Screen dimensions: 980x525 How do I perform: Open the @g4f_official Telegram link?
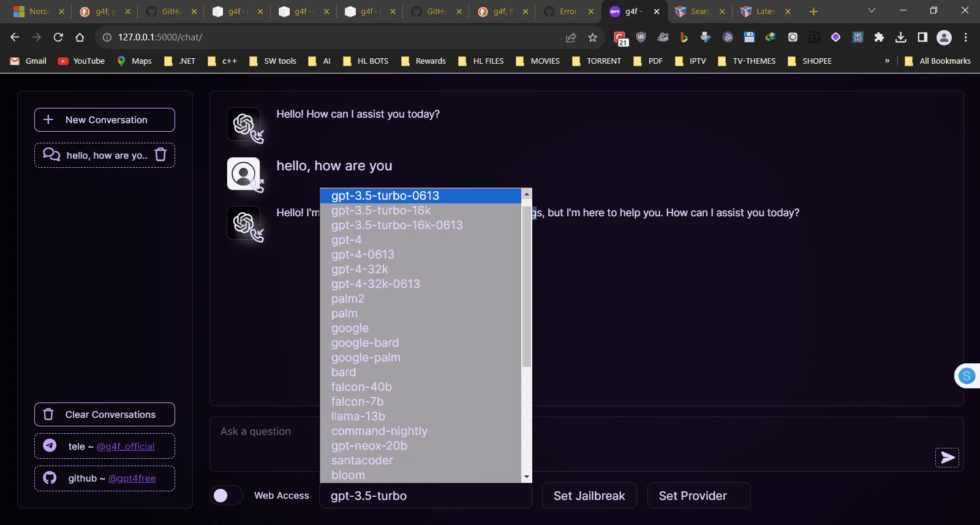click(x=126, y=447)
